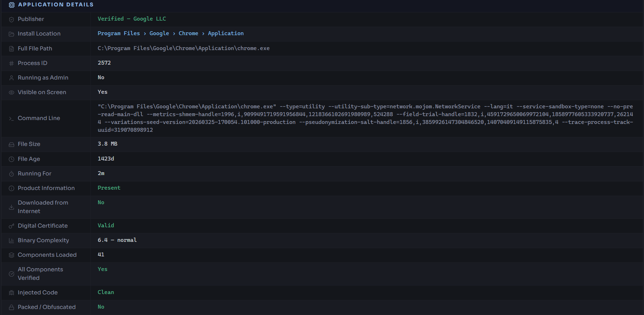Screen dimensions: 644x315
Task: Click the APPLICATION DETAILS section heading
Action: coord(56,5)
